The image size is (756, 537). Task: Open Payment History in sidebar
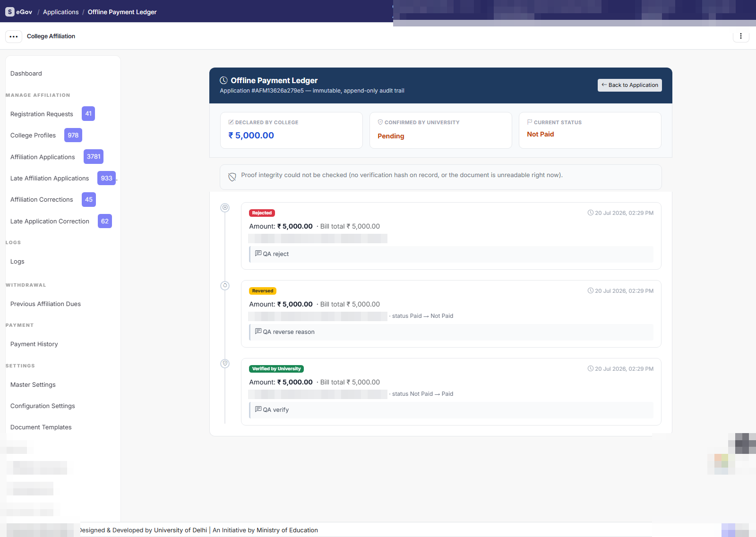pyautogui.click(x=34, y=344)
